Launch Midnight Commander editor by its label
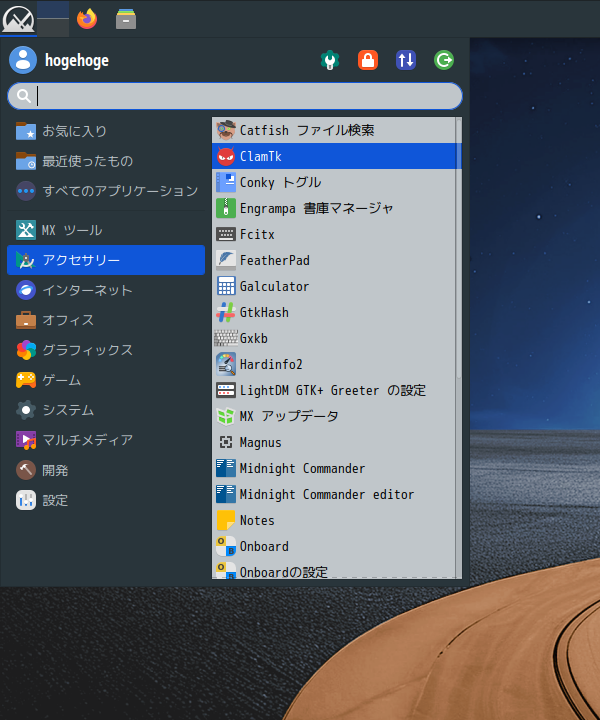The width and height of the screenshot is (600, 720). click(x=326, y=495)
